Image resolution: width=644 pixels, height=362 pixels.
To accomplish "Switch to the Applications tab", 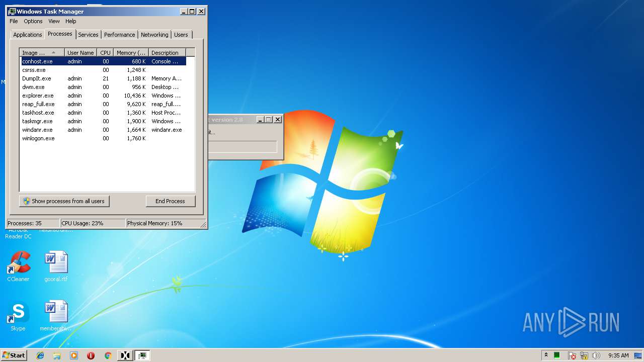I will (x=28, y=35).
